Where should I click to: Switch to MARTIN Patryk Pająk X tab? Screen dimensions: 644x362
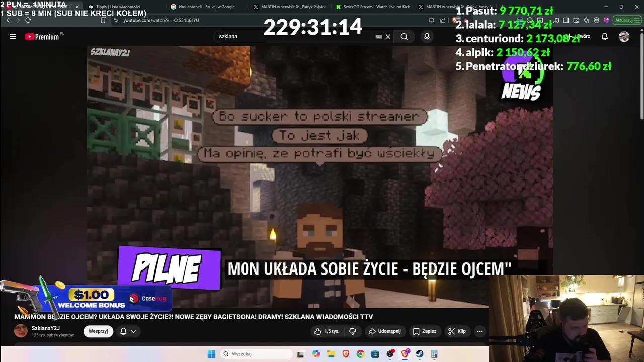coord(290,7)
